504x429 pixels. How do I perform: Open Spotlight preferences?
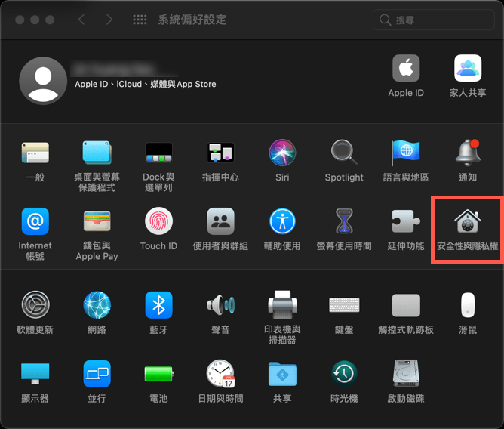click(344, 153)
